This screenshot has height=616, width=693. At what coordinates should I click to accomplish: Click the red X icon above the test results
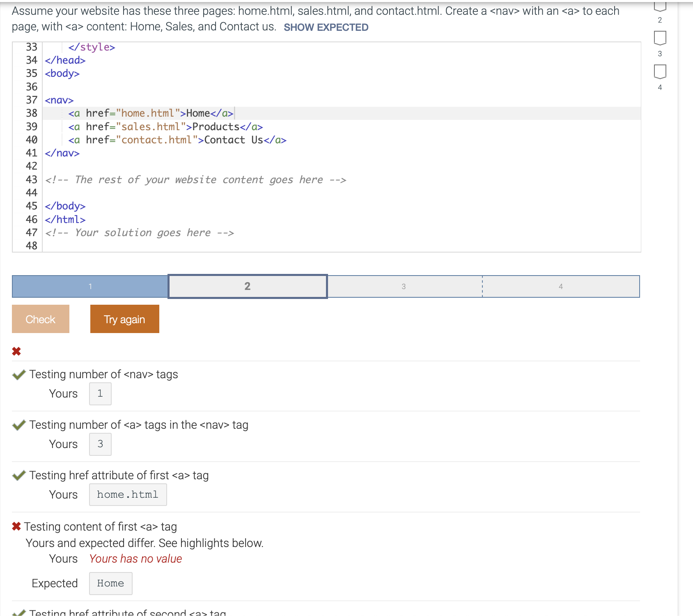tap(16, 351)
